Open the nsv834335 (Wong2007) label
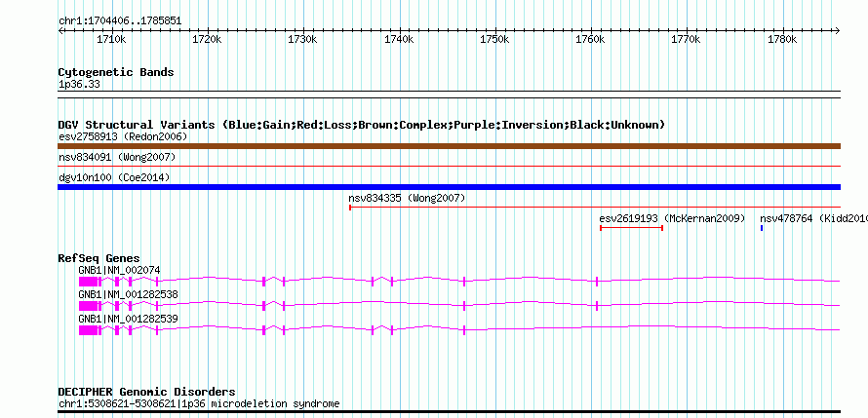This screenshot has height=418, width=868. 407,198
